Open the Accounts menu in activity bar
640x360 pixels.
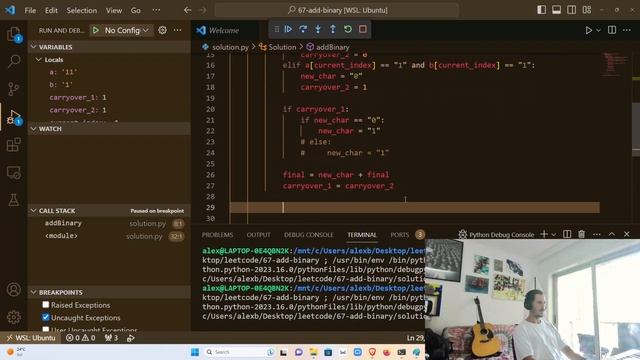(x=14, y=289)
